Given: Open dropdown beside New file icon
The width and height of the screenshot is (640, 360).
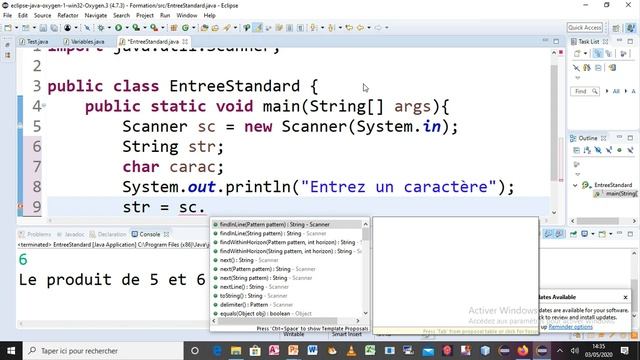Looking at the screenshot, I should 16,28.
